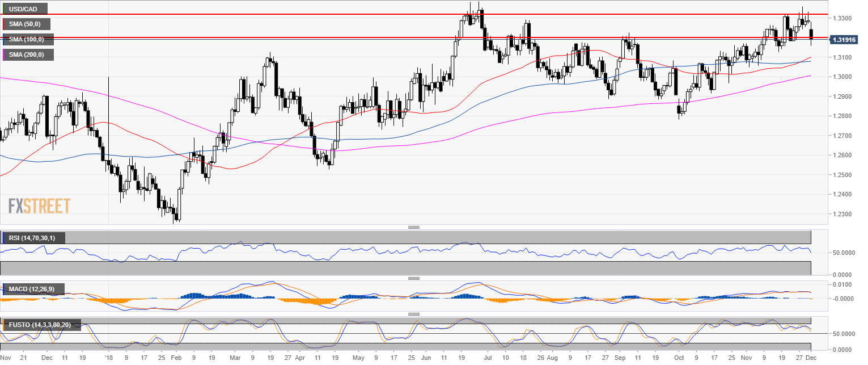Click the resize handle above the MACD panel

413,278
